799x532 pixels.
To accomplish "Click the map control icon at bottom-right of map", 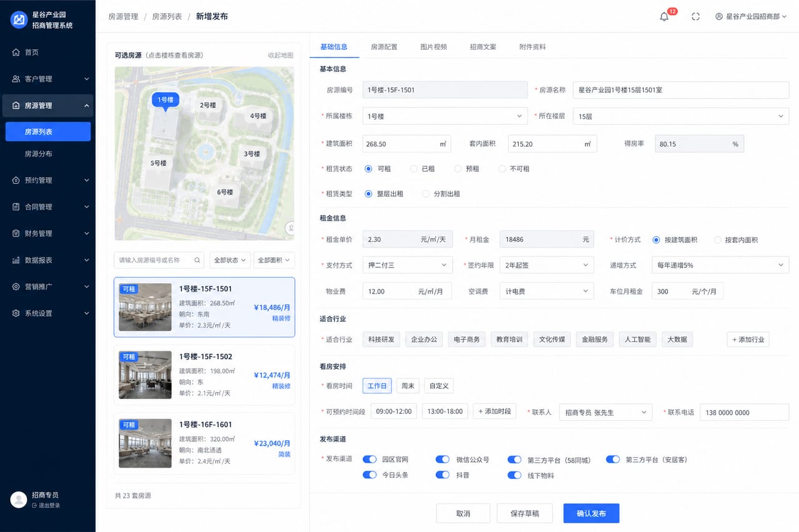I will [x=290, y=228].
